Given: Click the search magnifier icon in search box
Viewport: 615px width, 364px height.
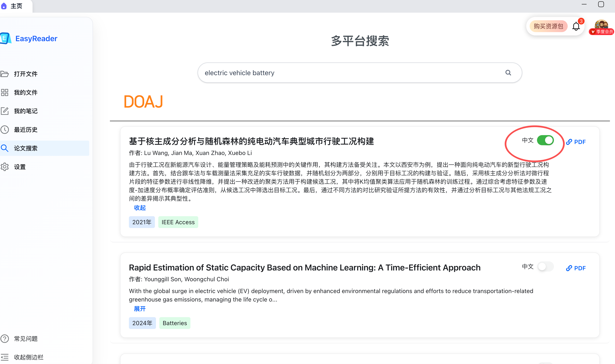Looking at the screenshot, I should point(508,73).
